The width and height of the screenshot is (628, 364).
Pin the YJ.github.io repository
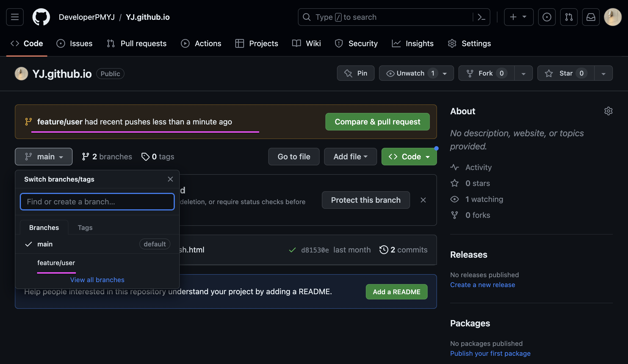click(x=356, y=73)
